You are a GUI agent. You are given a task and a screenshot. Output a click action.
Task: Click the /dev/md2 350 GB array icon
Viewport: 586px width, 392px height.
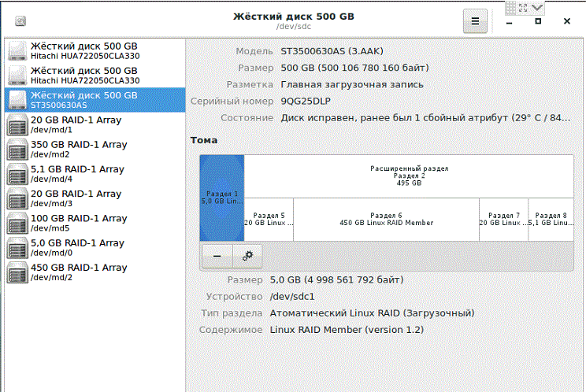(17, 150)
